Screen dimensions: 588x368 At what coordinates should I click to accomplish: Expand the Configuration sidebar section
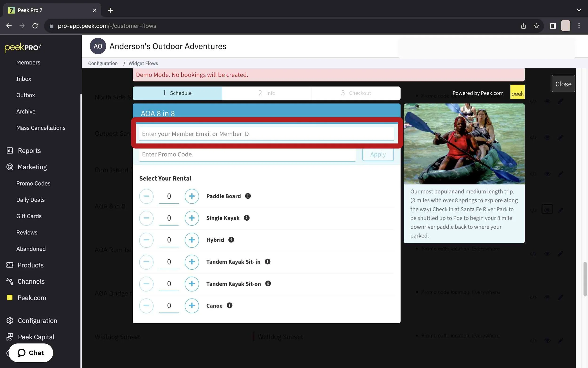tap(37, 320)
